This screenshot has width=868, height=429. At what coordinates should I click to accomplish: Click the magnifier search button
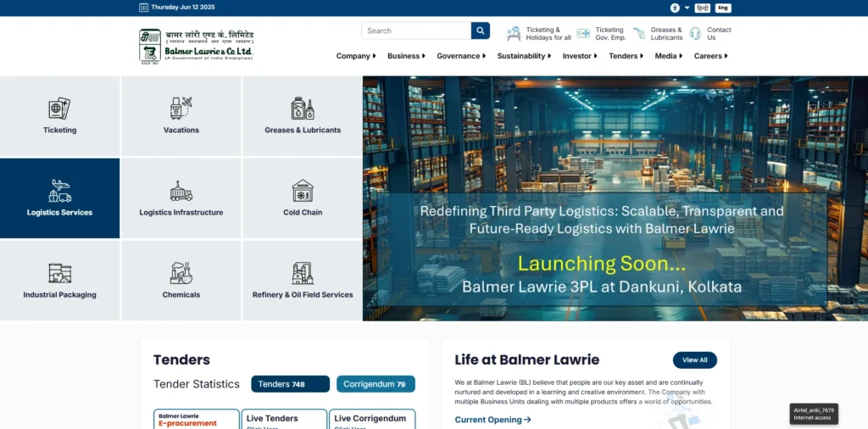(x=481, y=31)
